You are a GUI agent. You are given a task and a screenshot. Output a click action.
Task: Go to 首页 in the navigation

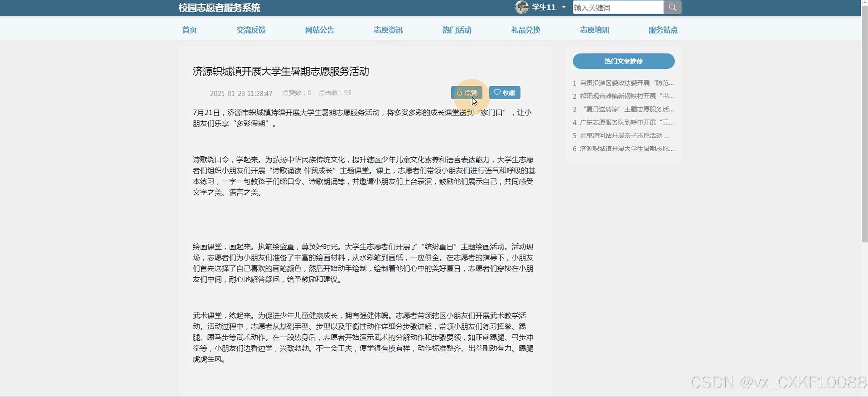189,30
